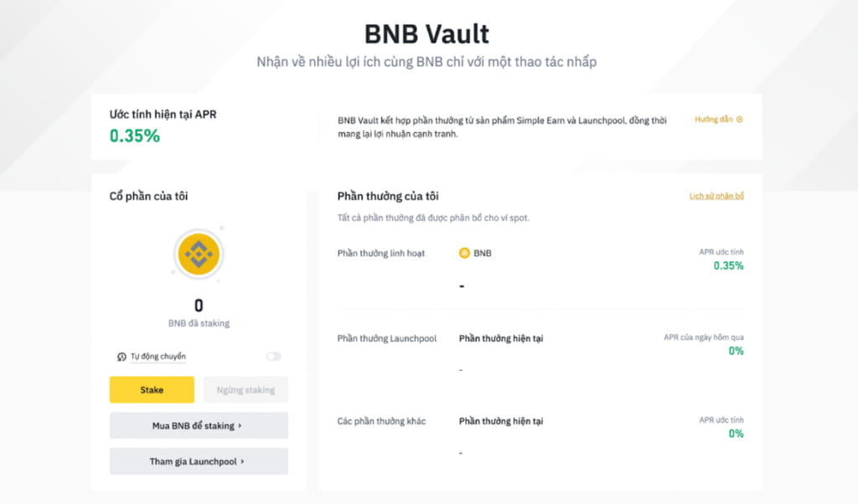
Task: Enable the Tự động chuyển switch
Action: pos(274,356)
